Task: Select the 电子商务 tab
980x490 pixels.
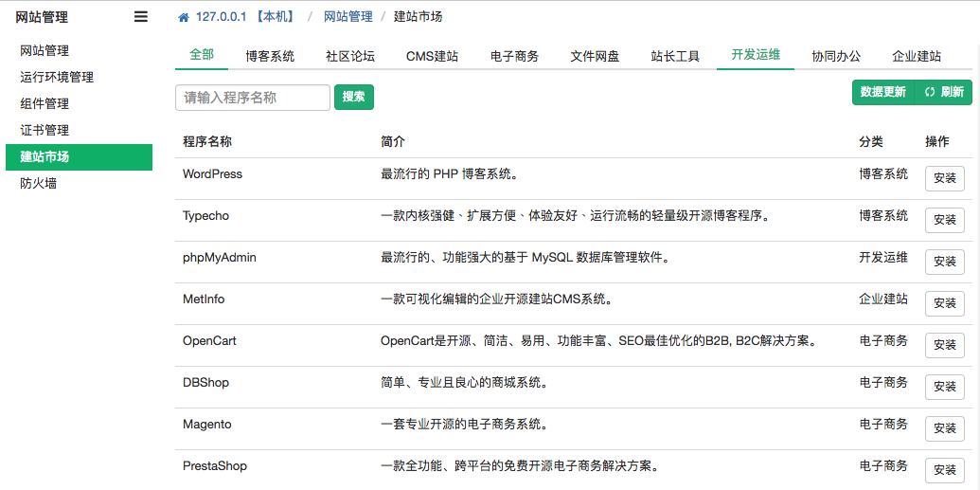Action: 514,56
